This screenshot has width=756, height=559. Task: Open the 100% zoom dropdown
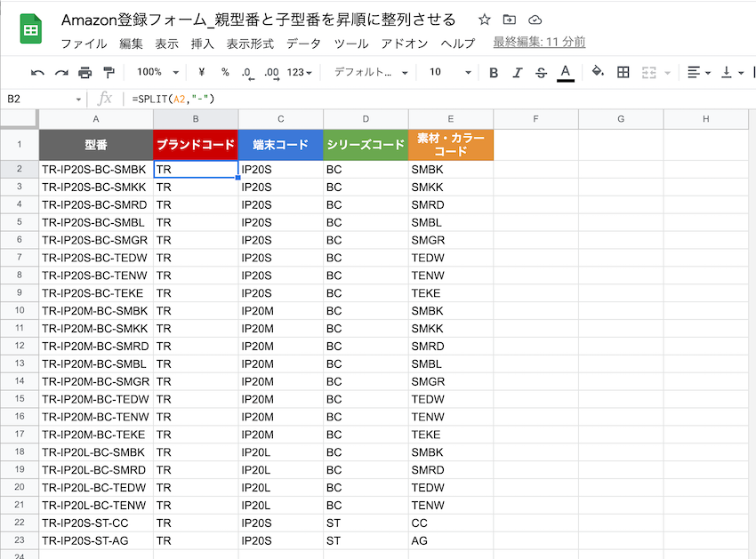(x=158, y=73)
